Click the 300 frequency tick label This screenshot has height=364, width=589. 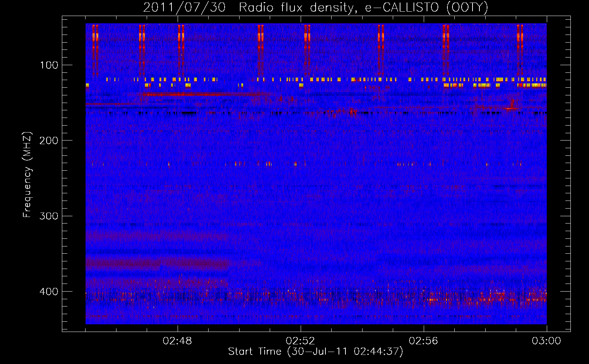click(x=49, y=216)
